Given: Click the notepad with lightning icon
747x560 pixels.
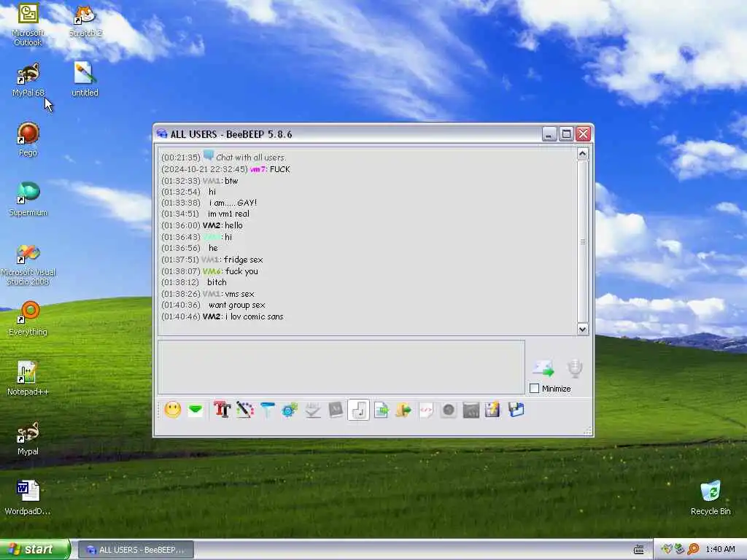Looking at the screenshot, I should (492, 410).
